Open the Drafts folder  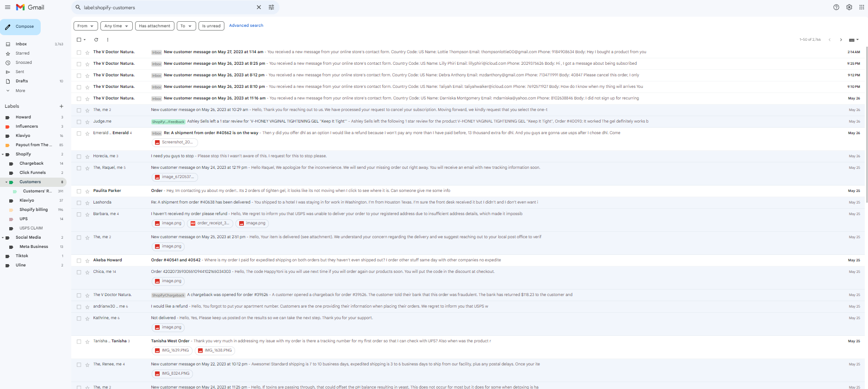pyautogui.click(x=22, y=81)
